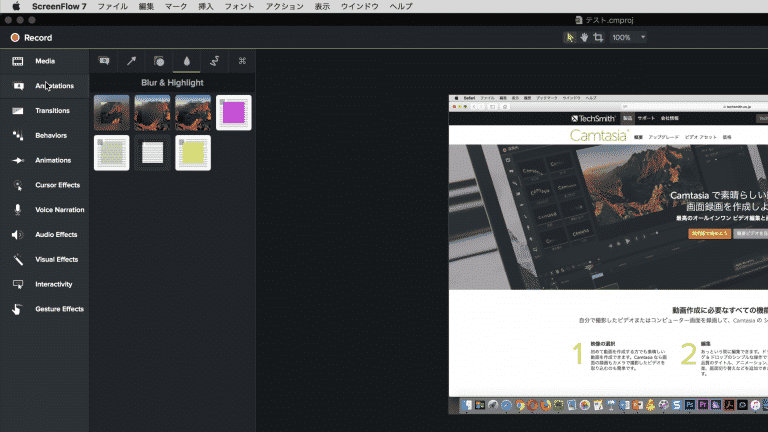This screenshot has height=432, width=768.
Task: Open the アクション menu
Action: pyautogui.click(x=285, y=6)
